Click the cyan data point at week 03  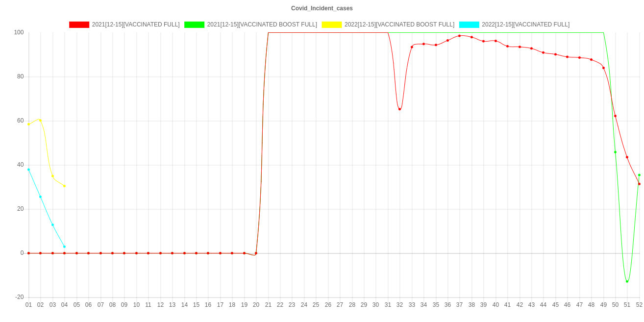click(52, 225)
